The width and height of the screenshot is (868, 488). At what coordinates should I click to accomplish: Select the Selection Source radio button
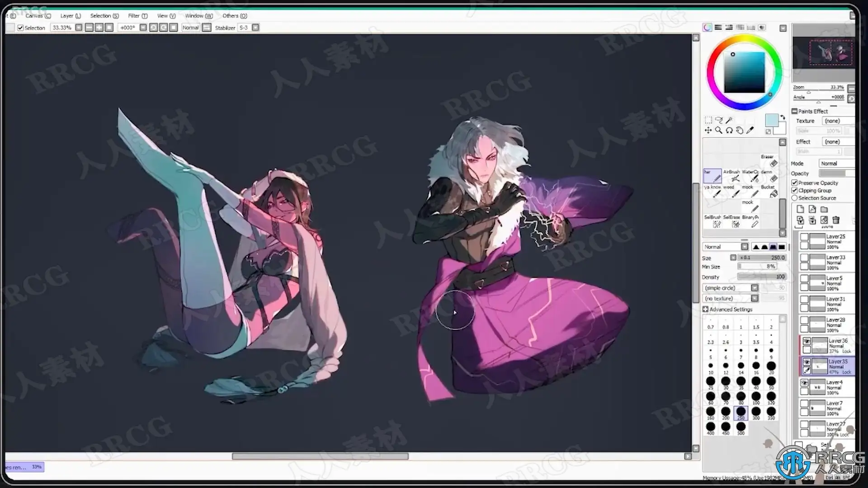click(794, 198)
